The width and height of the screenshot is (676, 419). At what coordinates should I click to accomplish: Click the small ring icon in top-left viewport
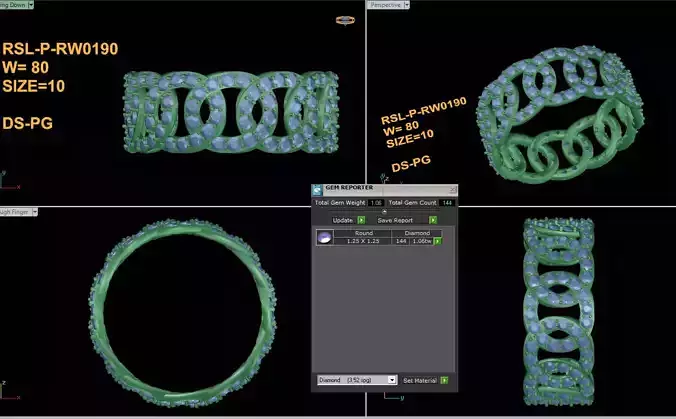coord(345,20)
